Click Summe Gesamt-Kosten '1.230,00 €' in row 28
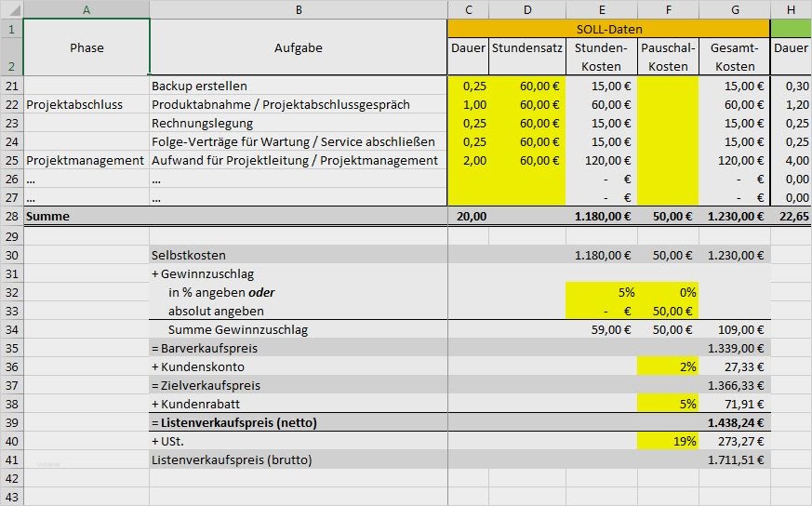Image resolution: width=812 pixels, height=506 pixels. (734, 216)
